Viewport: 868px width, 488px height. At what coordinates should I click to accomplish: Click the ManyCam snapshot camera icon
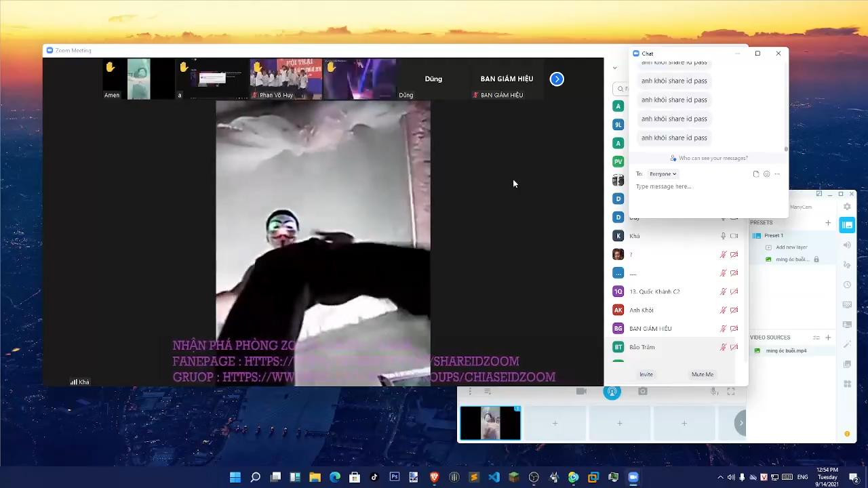[642, 391]
